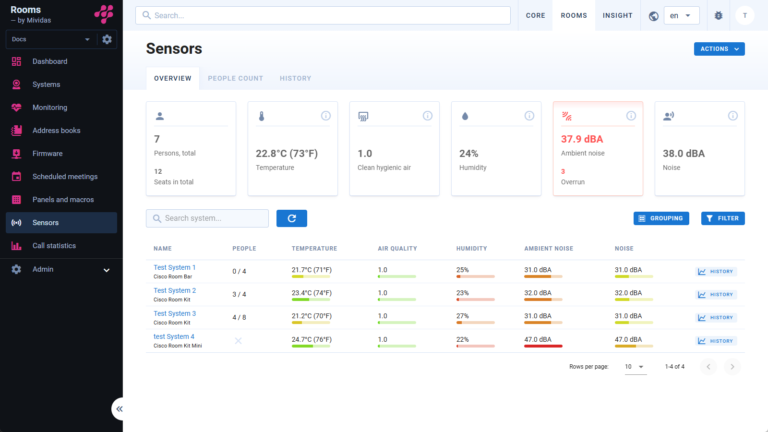This screenshot has height=432, width=768.
Task: Open the Test System 1 link
Action: point(174,267)
